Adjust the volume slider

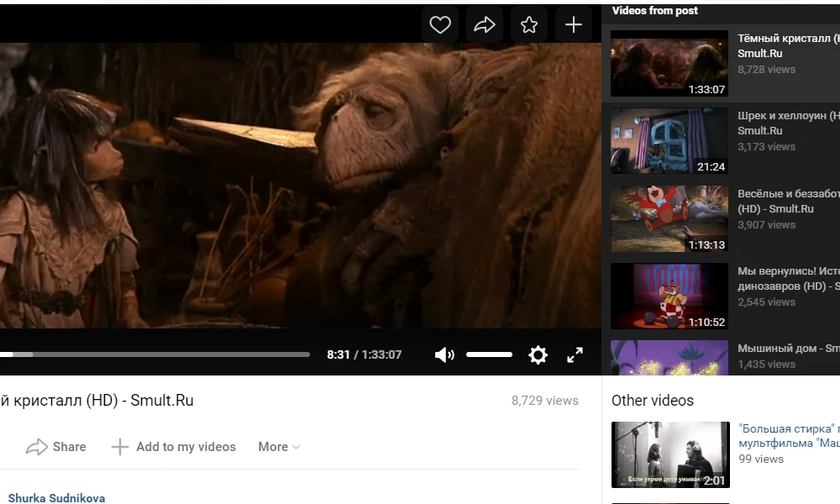489,354
